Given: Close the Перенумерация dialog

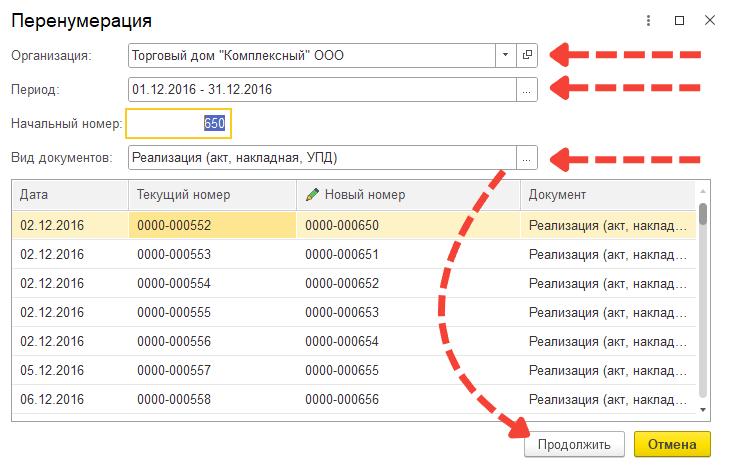Looking at the screenshot, I should click(710, 20).
